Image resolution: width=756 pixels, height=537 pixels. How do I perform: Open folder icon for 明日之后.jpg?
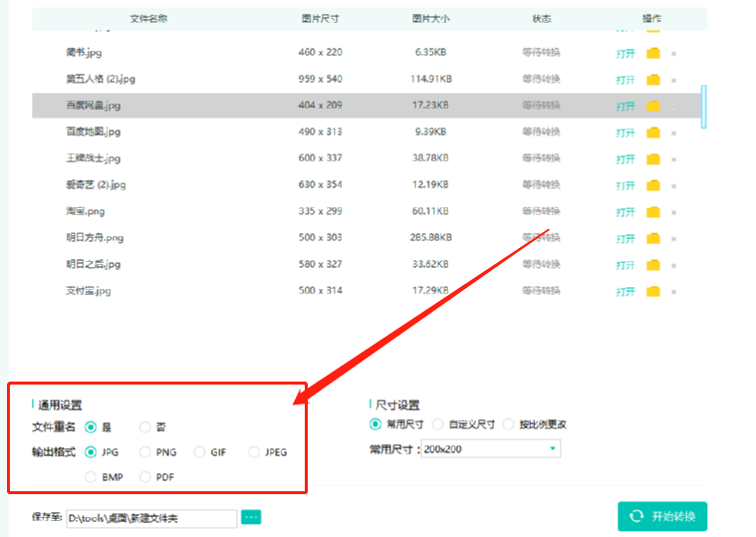point(652,265)
